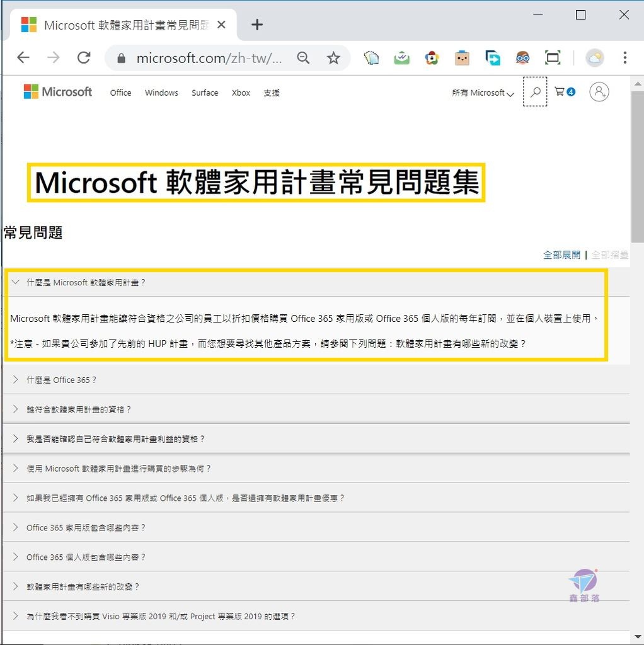Image resolution: width=644 pixels, height=645 pixels.
Task: Click the paragraph starting with *注意
Action: (267, 343)
